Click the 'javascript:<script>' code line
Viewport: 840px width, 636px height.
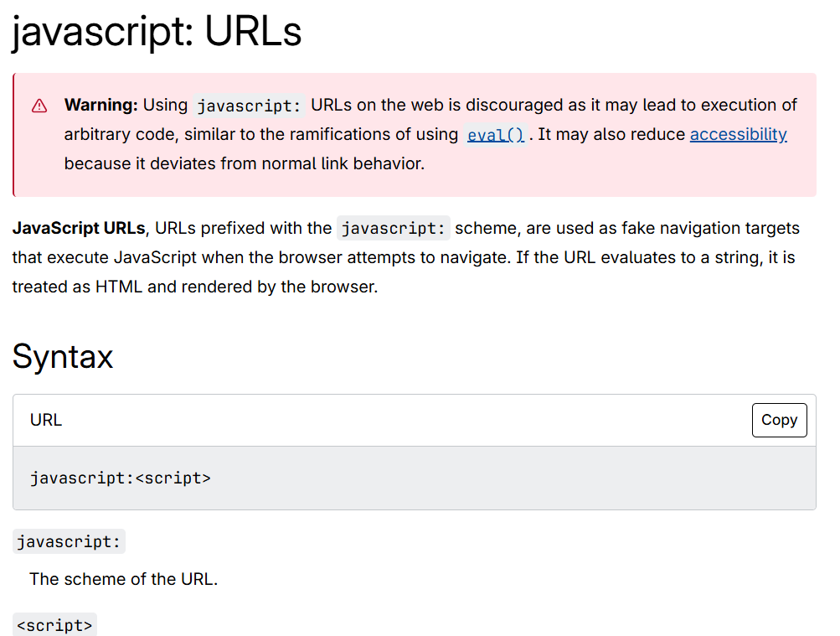click(121, 478)
